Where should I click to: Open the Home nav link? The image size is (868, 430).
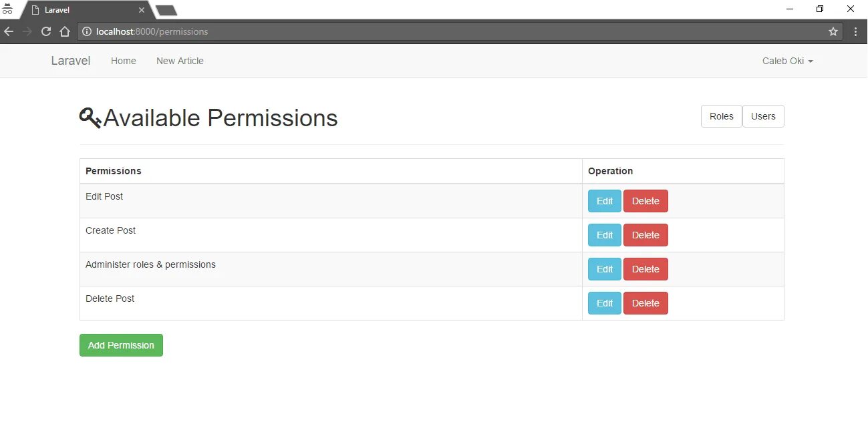pos(124,61)
